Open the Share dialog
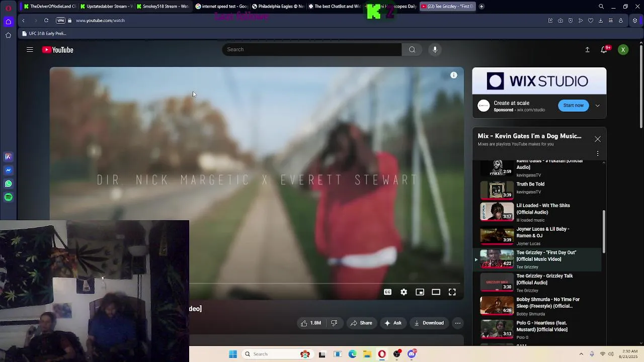Viewport: 644px width, 362px height. tap(361, 323)
